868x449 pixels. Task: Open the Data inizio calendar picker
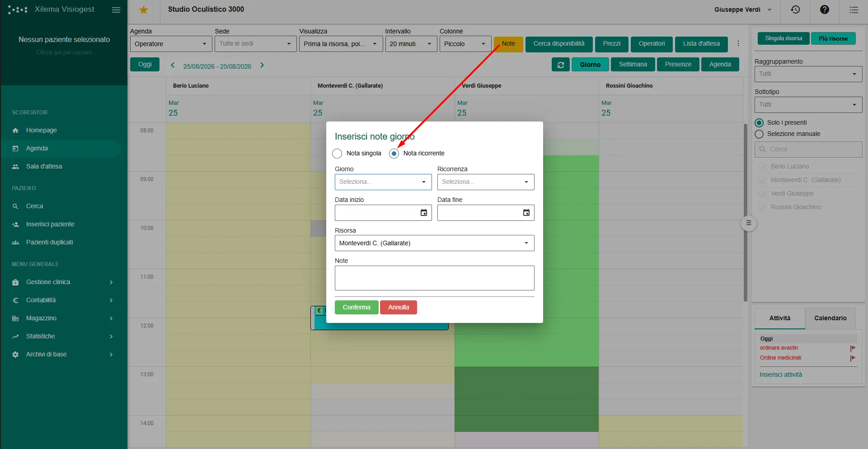pos(424,213)
